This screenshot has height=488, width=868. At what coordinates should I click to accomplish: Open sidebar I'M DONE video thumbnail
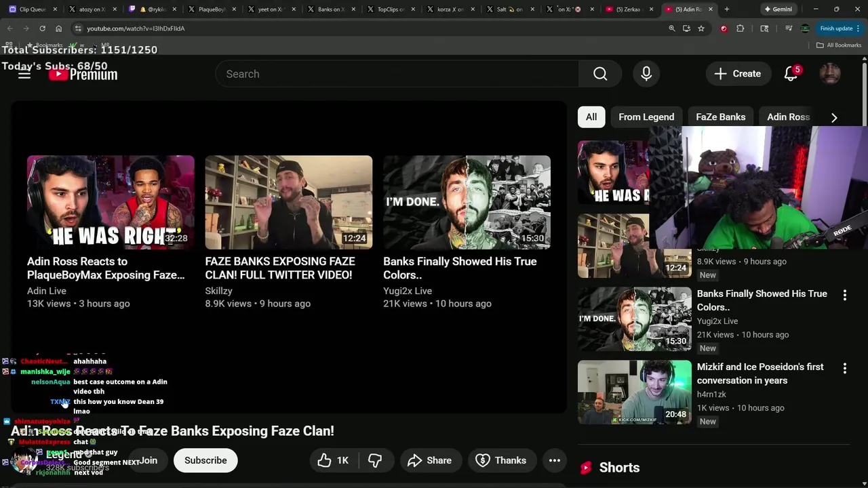635,319
